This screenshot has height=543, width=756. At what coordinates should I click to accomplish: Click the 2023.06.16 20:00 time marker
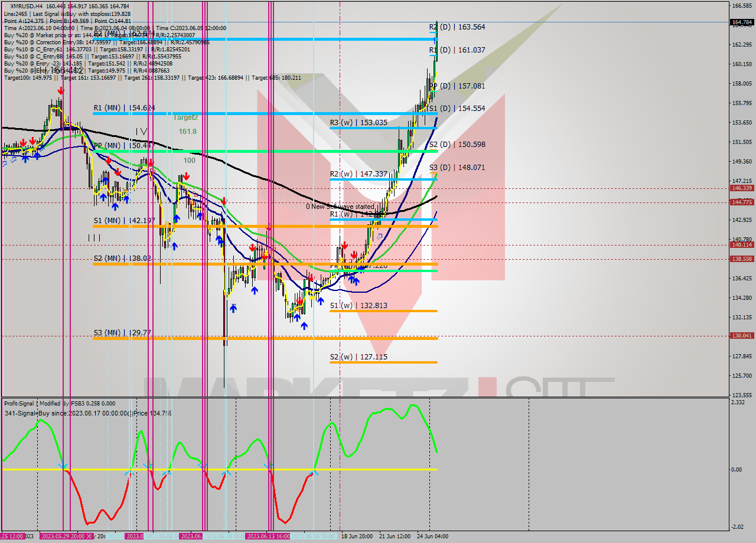[x=313, y=537]
